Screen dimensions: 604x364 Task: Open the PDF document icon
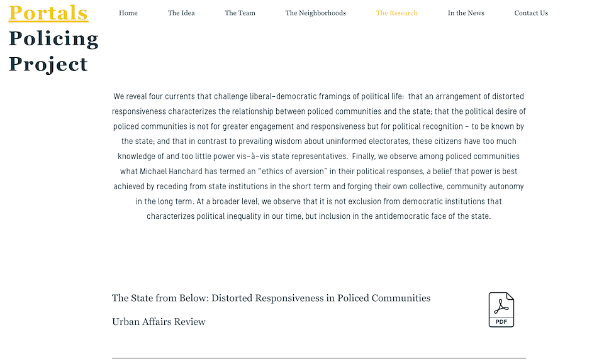click(x=501, y=309)
